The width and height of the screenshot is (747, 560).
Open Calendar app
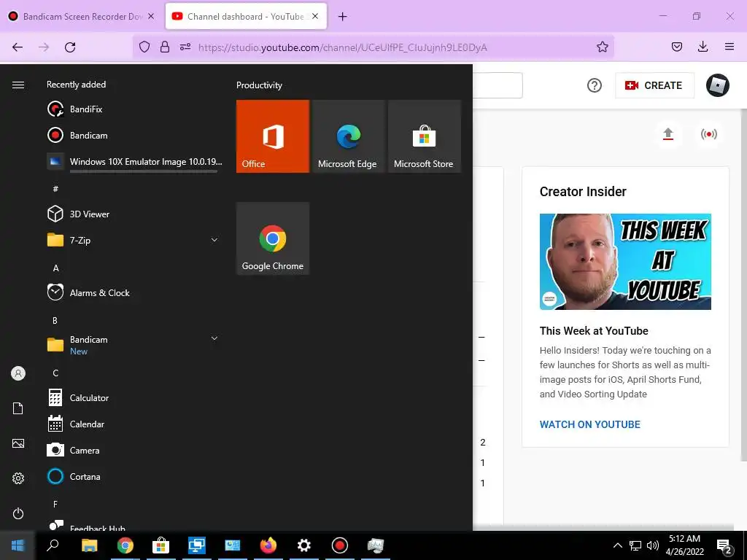[134, 424]
